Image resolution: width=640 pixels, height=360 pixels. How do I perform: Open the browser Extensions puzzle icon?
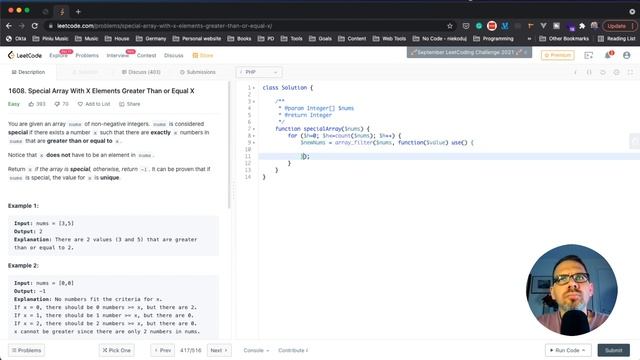pyautogui.click(x=582, y=26)
